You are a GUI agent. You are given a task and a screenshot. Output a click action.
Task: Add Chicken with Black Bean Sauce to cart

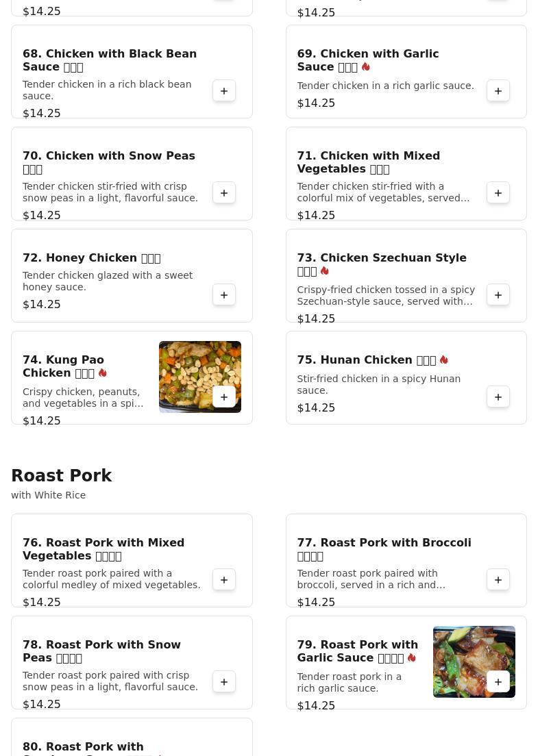point(224,90)
